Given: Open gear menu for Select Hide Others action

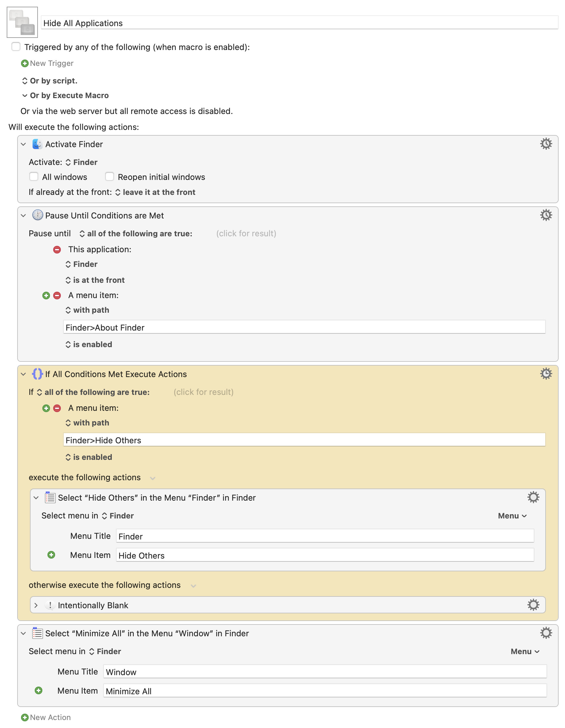Looking at the screenshot, I should (x=533, y=497).
